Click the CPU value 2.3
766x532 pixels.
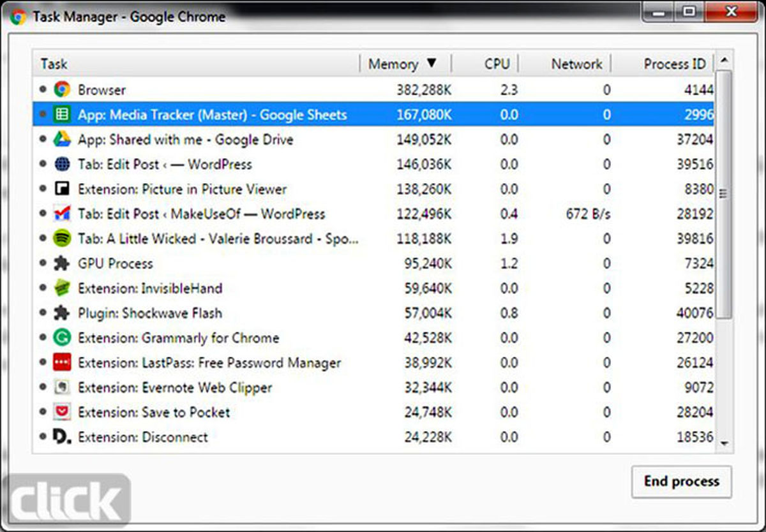[x=509, y=90]
